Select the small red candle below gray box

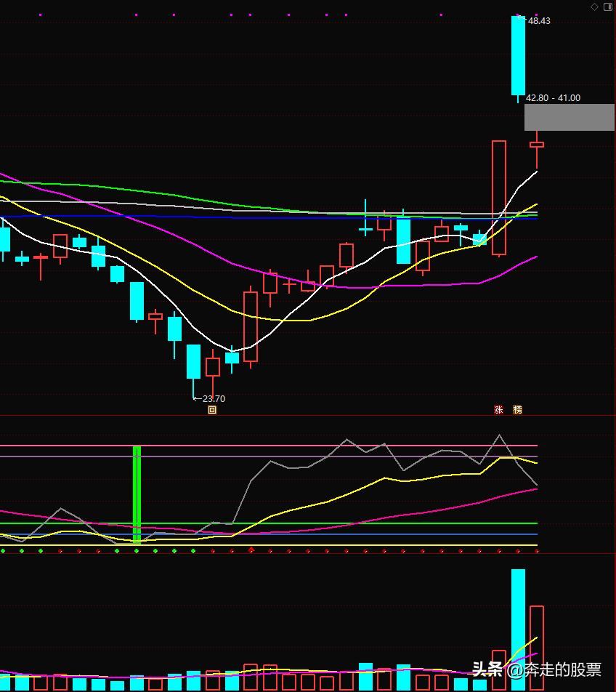[x=537, y=145]
